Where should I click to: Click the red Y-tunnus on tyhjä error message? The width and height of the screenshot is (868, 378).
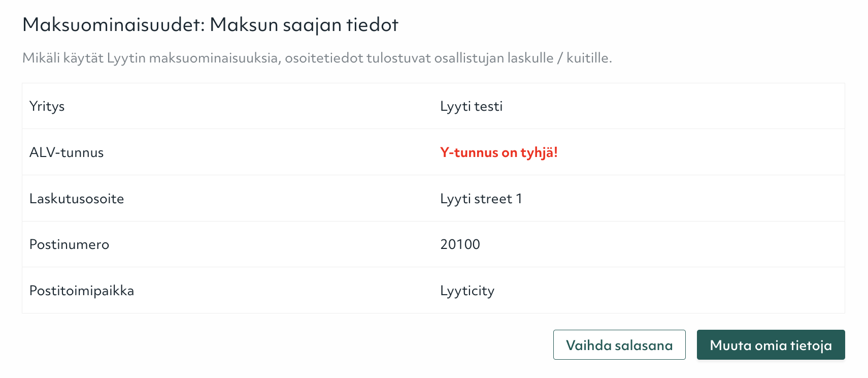pos(499,152)
